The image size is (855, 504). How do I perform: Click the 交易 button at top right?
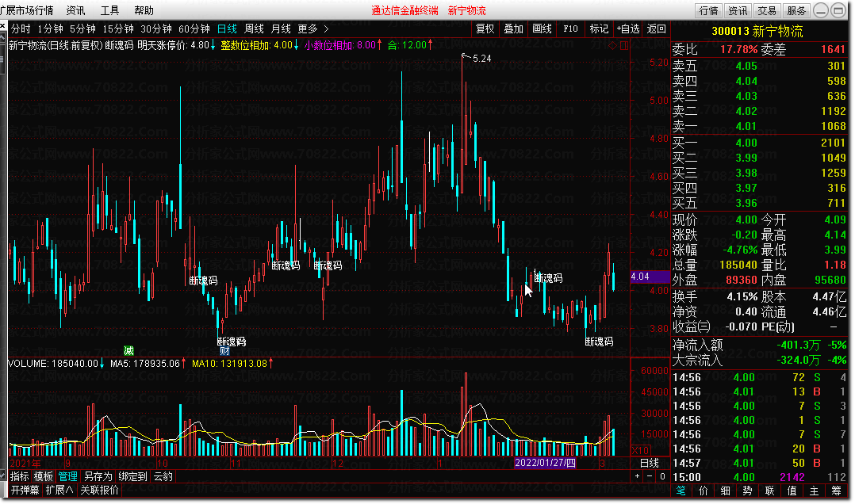pos(767,10)
